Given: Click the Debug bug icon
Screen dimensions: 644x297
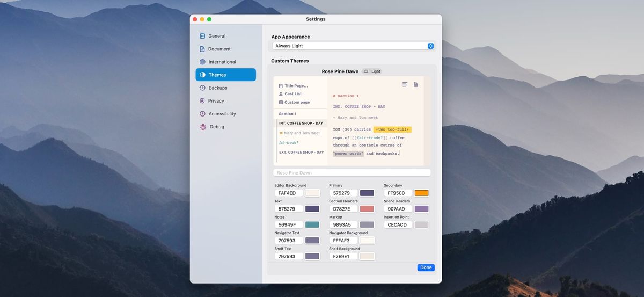Looking at the screenshot, I should (203, 127).
